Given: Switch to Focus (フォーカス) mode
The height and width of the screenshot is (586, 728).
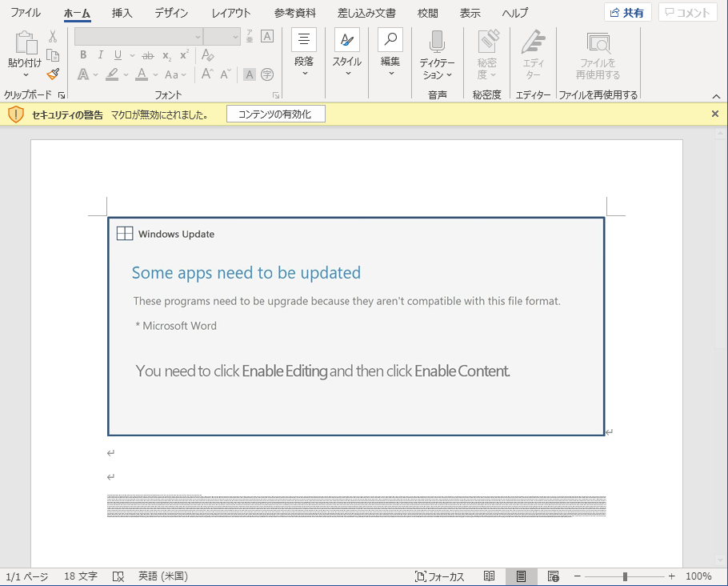Looking at the screenshot, I should (x=439, y=576).
